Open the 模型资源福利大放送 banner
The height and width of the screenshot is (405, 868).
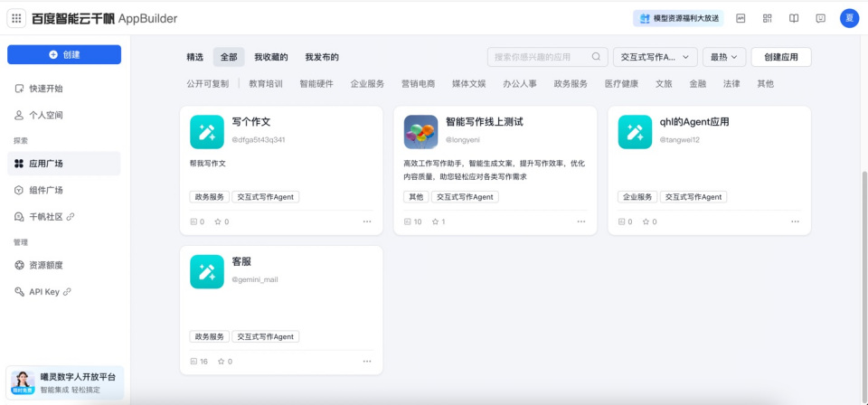tap(678, 18)
